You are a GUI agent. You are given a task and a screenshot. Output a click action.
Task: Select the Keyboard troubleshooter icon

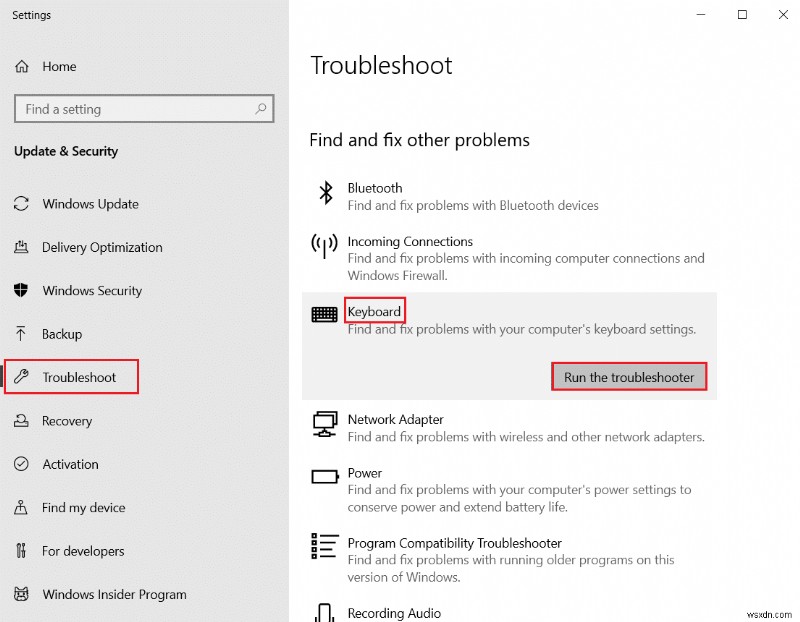324,312
